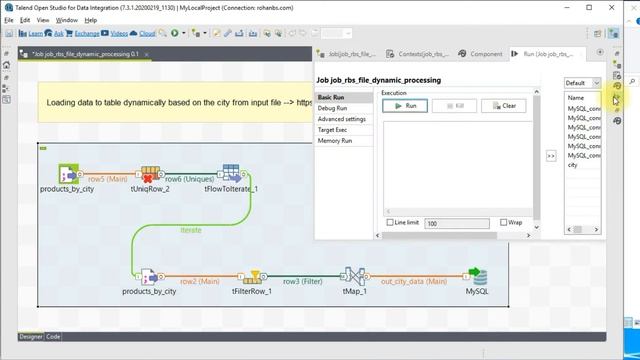Switch to the Component tab
This screenshot has width=640, height=360.
(480, 54)
